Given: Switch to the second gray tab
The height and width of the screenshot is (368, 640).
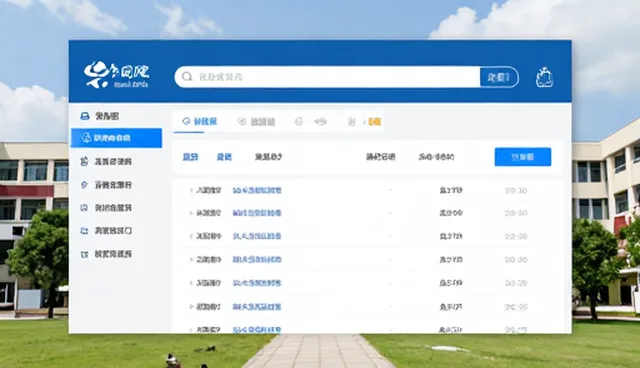Looking at the screenshot, I should pyautogui.click(x=256, y=122).
